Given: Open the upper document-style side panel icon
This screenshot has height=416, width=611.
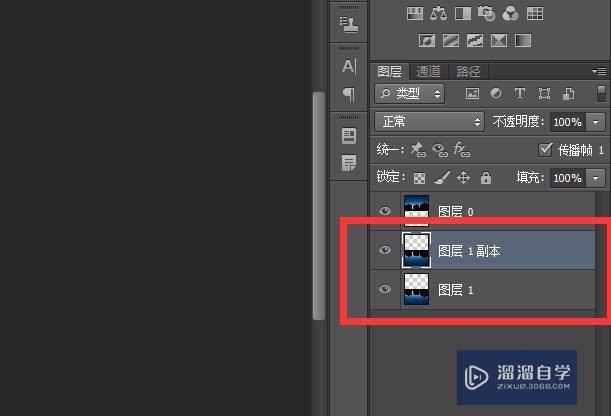Looking at the screenshot, I should pos(349,136).
